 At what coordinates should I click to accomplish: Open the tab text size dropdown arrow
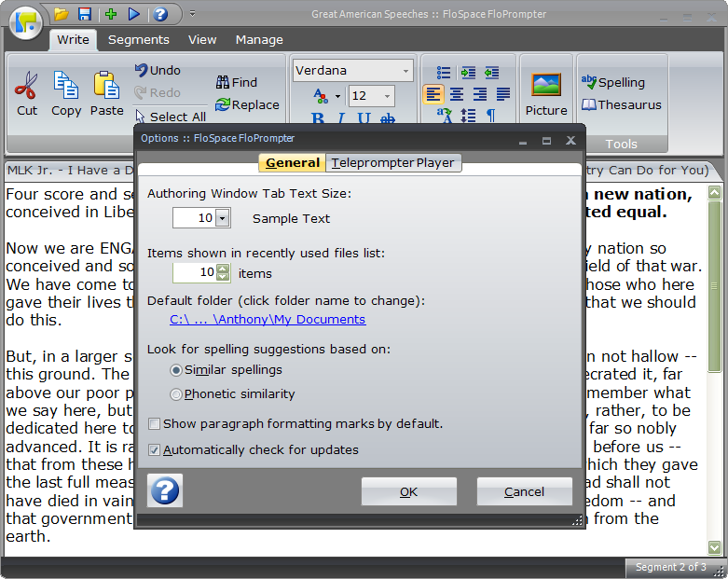(x=223, y=218)
